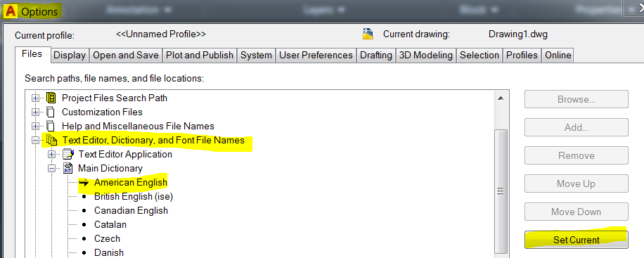Click the current drawing file icon
644x258 pixels.
(x=368, y=34)
